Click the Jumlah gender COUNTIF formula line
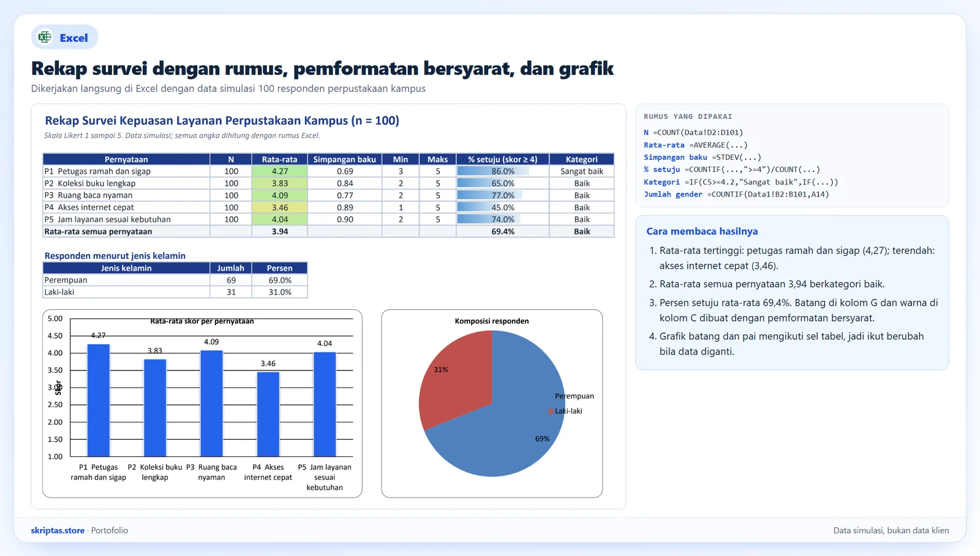Screen dimensions: 980x556 (736, 194)
